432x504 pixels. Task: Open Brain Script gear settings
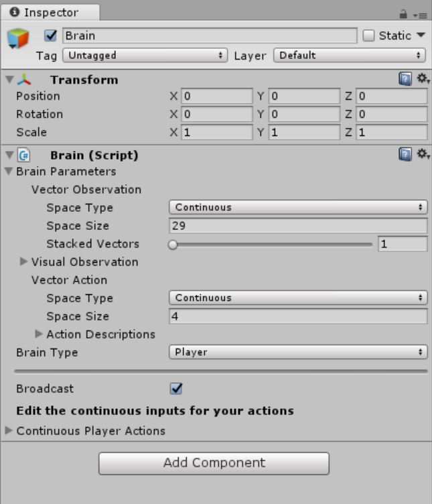coord(423,154)
